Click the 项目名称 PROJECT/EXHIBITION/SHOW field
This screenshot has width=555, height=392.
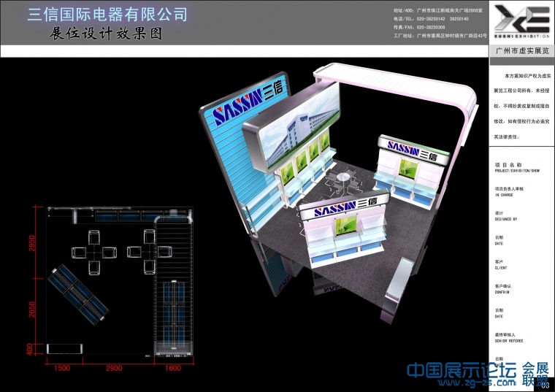point(517,168)
